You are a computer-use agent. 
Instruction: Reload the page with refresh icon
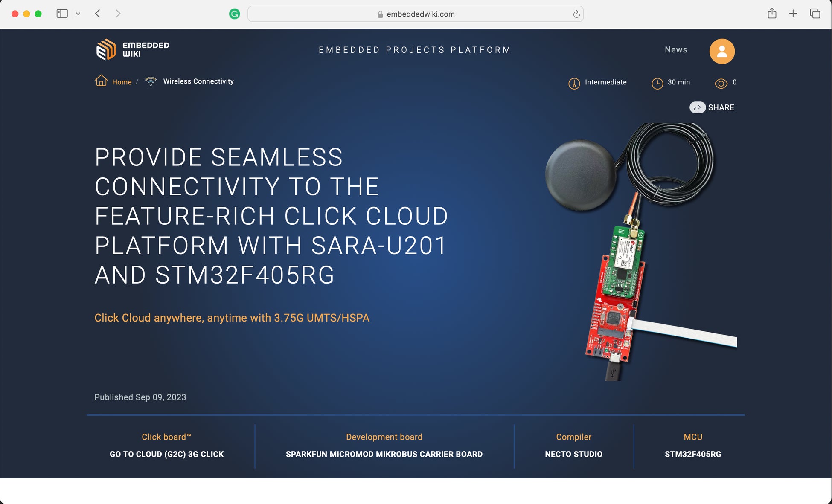576,14
